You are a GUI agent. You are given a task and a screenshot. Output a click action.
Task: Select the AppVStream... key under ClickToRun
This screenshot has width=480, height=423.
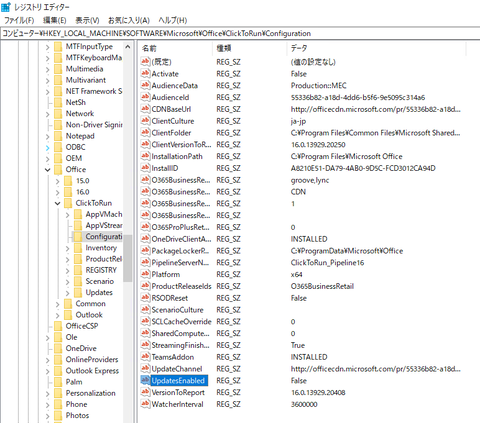104,226
